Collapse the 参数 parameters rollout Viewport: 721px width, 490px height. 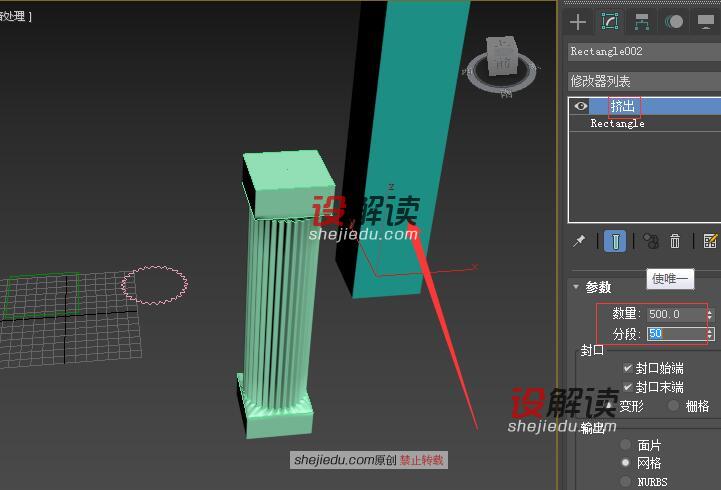[576, 287]
